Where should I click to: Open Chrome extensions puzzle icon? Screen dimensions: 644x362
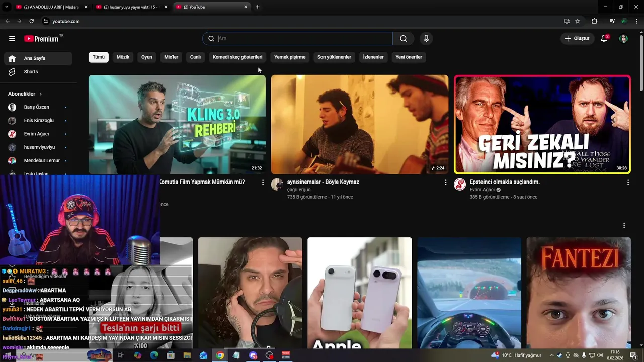594,21
